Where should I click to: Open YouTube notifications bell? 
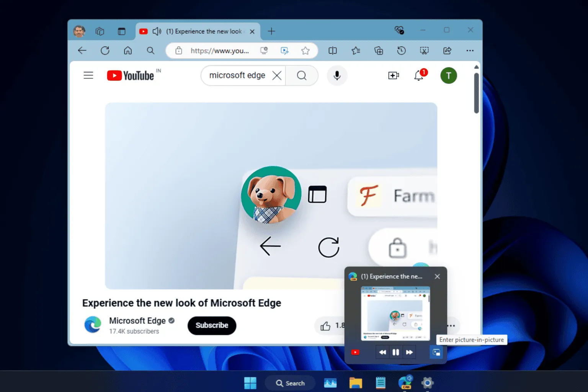coord(419,75)
